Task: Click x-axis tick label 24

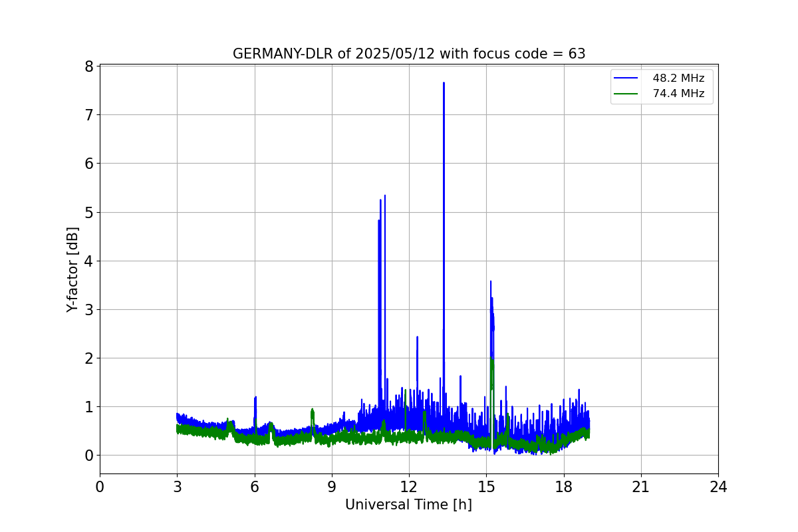Action: (718, 487)
